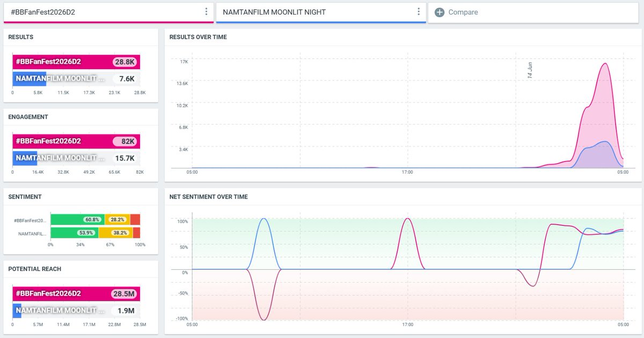644x338 pixels.
Task: Click the RESULTS panel heading
Action: (21, 37)
